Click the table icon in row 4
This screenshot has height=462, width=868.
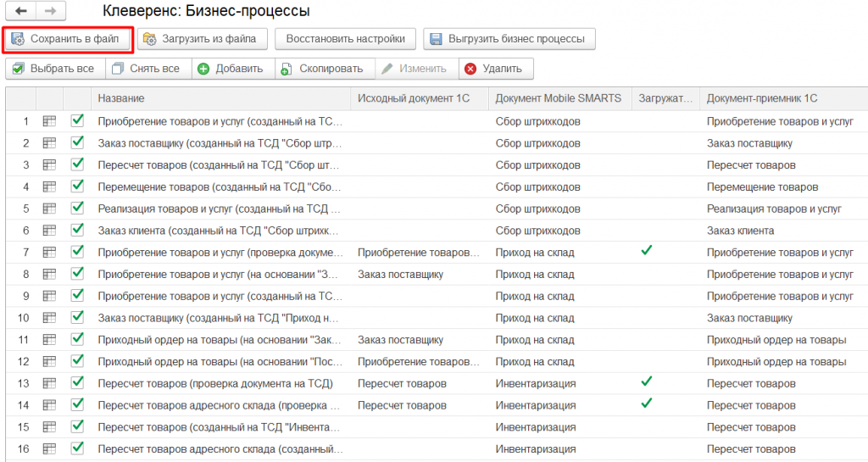pos(49,187)
